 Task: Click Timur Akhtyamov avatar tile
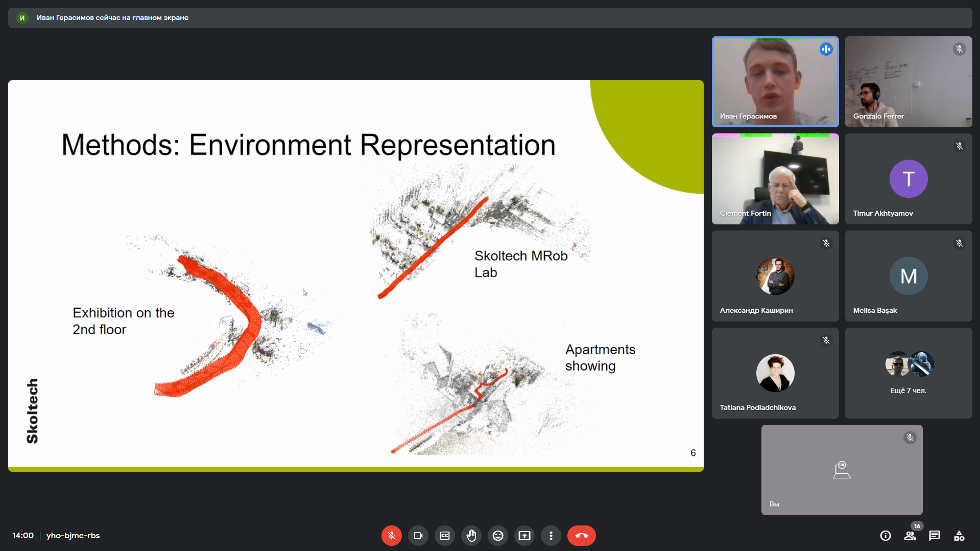click(909, 179)
